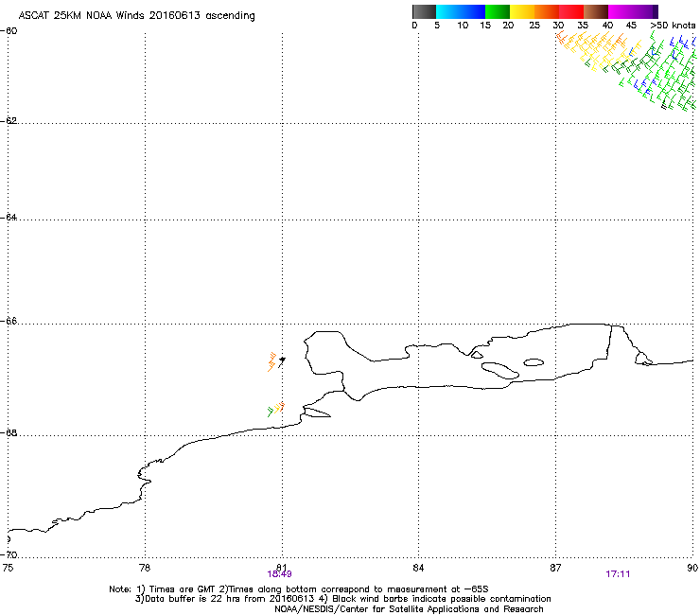Image resolution: width=700 pixels, height=615 pixels.
Task: Click the purple time label 17:11
Action: (x=618, y=574)
